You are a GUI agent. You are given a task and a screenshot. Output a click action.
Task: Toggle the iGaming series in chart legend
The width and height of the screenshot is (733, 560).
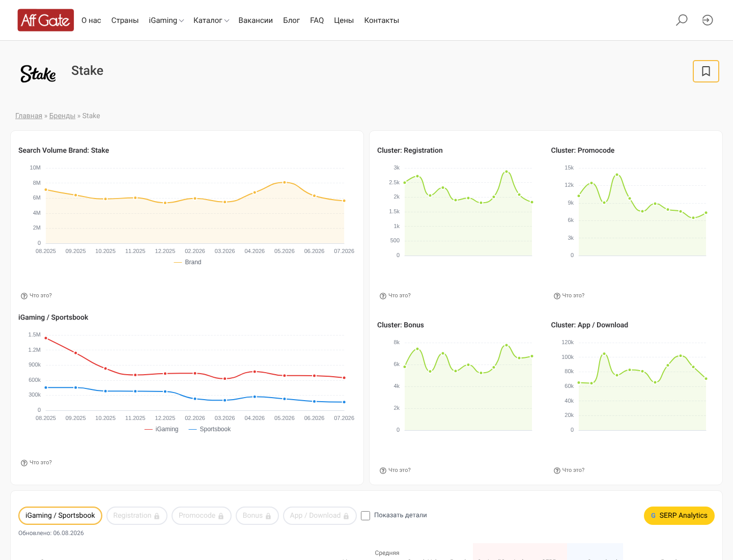point(161,429)
